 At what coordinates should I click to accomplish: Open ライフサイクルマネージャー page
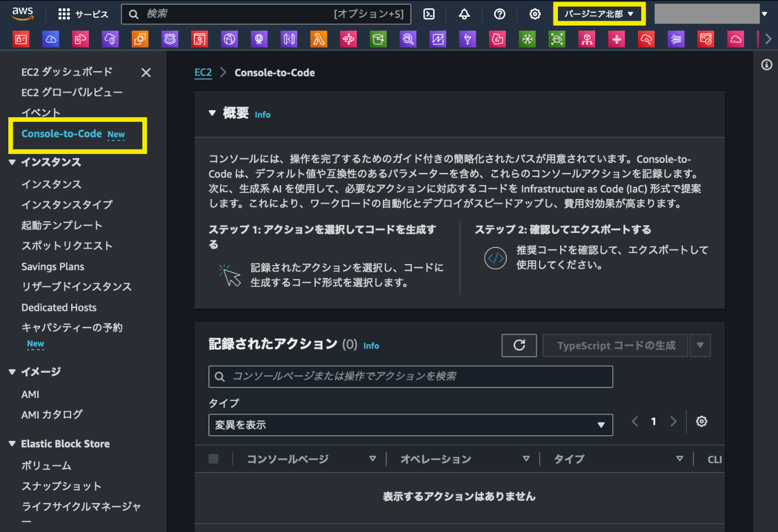tap(81, 507)
